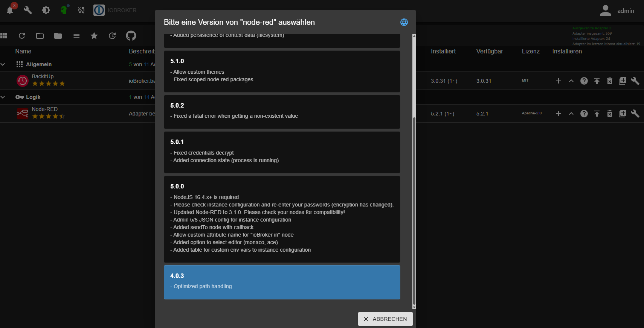Collapse the Logik category
Viewport: 644px width, 328px height.
coord(3,97)
